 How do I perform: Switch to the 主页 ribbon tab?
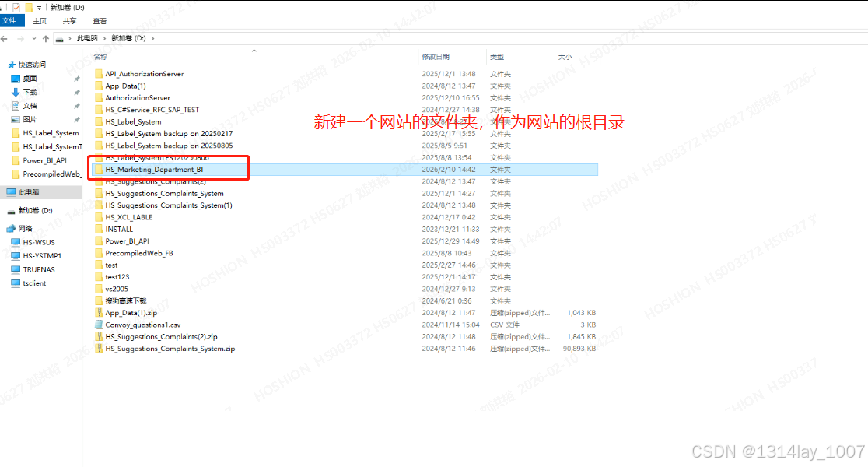[40, 21]
